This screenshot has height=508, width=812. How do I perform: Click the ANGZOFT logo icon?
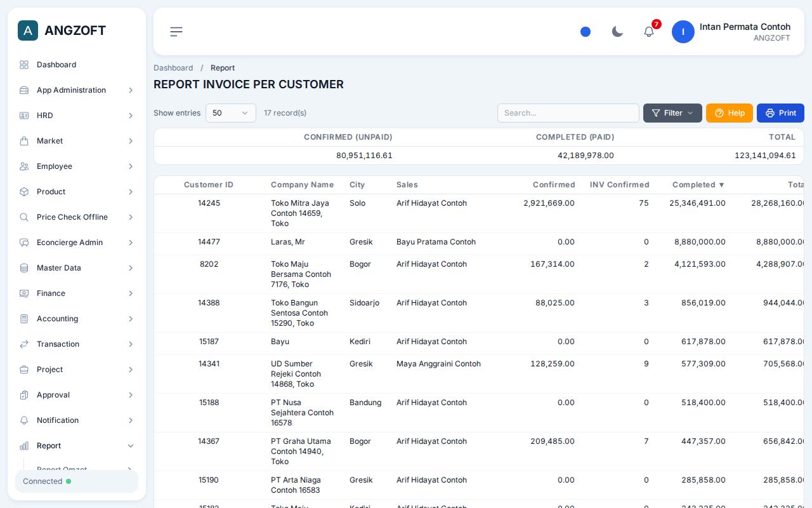28,30
